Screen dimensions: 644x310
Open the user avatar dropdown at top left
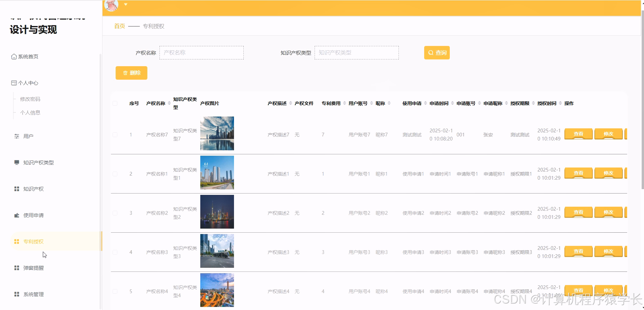pos(125,4)
